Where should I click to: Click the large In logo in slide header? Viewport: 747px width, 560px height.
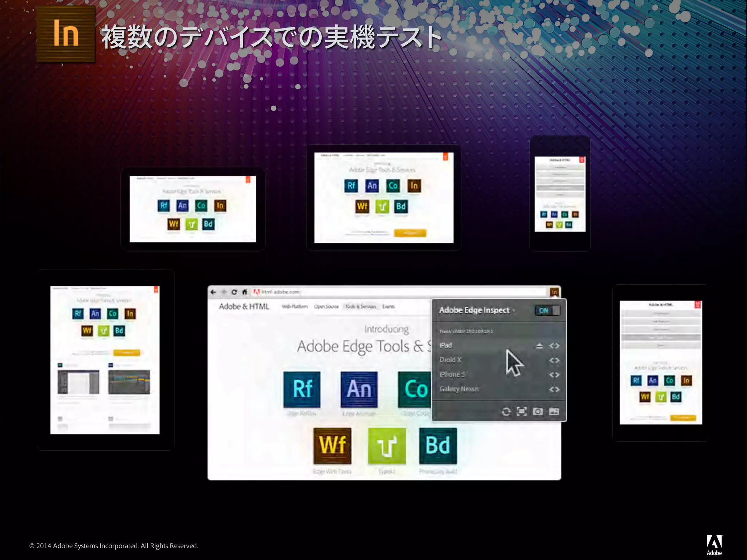[66, 34]
